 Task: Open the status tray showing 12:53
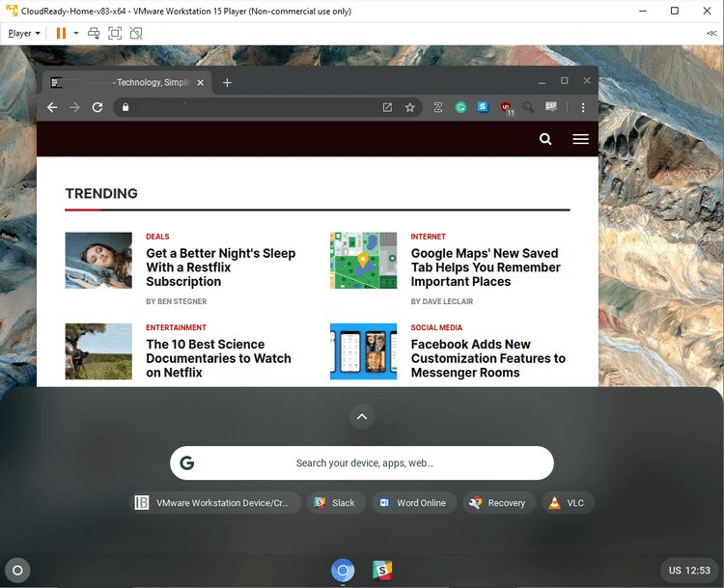[689, 571]
